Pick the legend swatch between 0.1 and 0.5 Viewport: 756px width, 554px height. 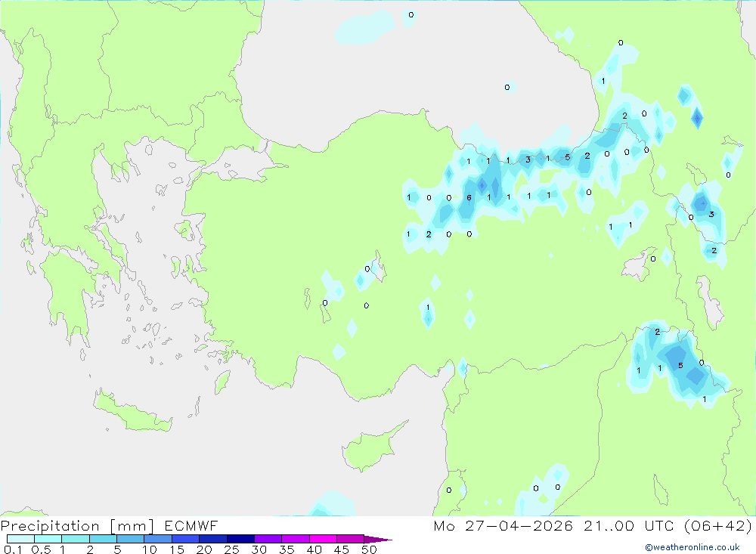(20, 539)
